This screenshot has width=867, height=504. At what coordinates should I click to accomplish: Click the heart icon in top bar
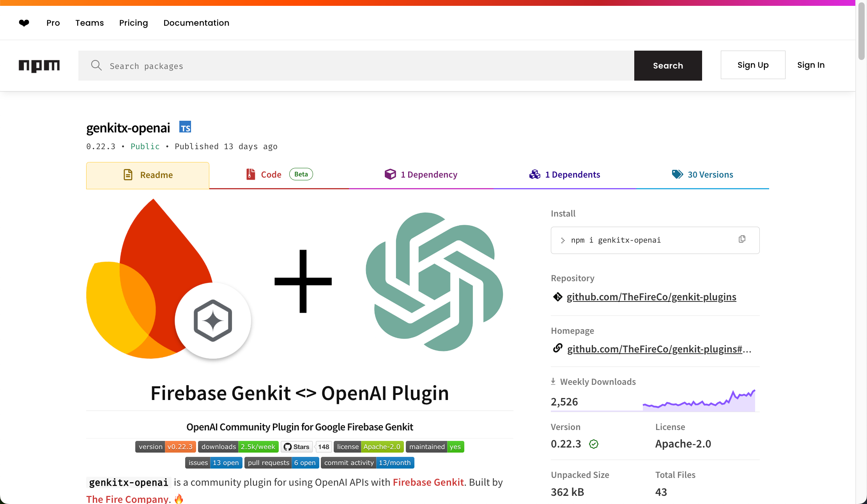[x=24, y=23]
